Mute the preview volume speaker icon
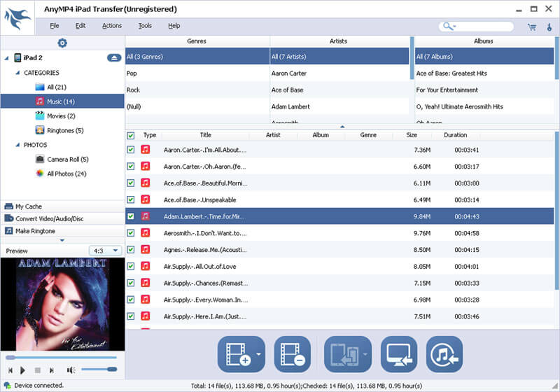This screenshot has height=392, width=560. tap(71, 370)
